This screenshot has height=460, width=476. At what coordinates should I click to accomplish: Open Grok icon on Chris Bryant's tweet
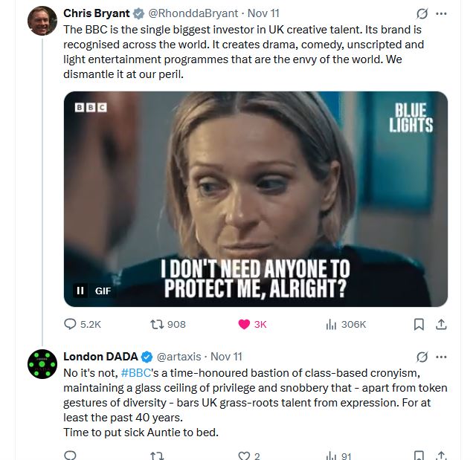coord(422,13)
